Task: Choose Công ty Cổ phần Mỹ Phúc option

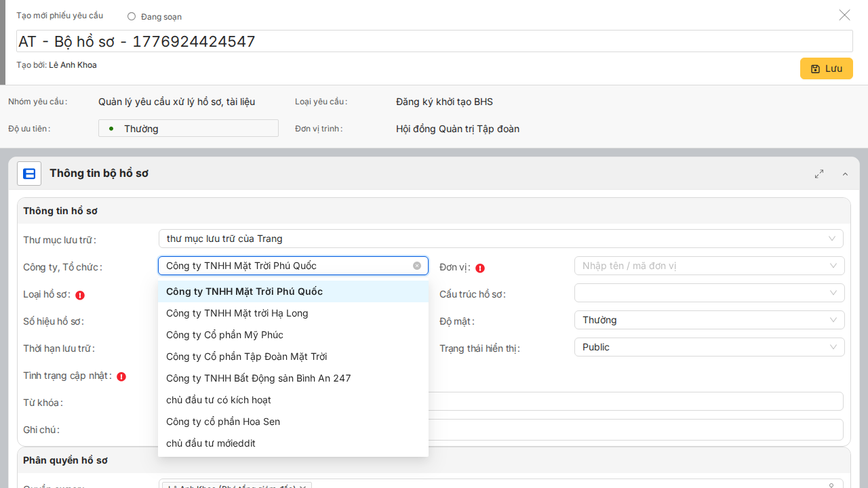Action: [224, 335]
